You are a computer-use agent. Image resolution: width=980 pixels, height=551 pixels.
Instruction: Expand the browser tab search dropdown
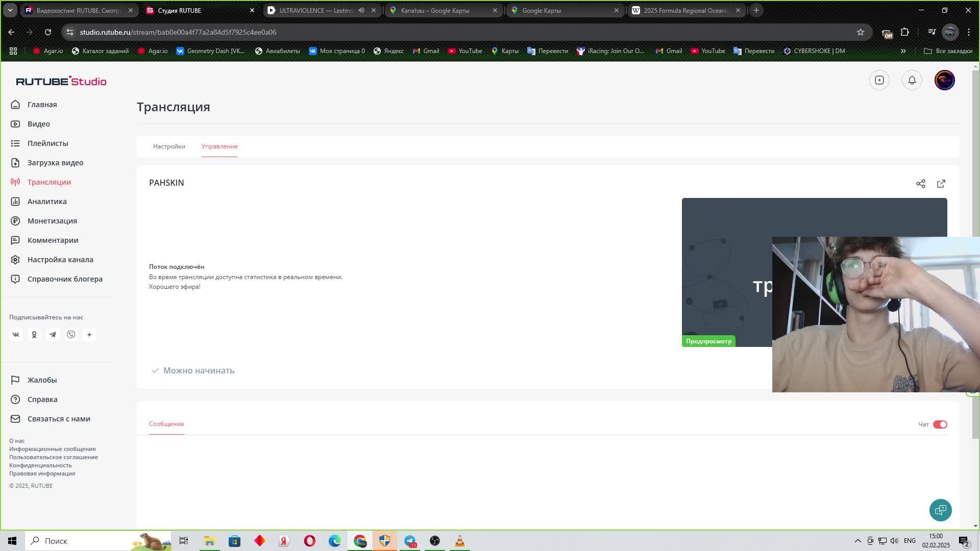[10, 10]
